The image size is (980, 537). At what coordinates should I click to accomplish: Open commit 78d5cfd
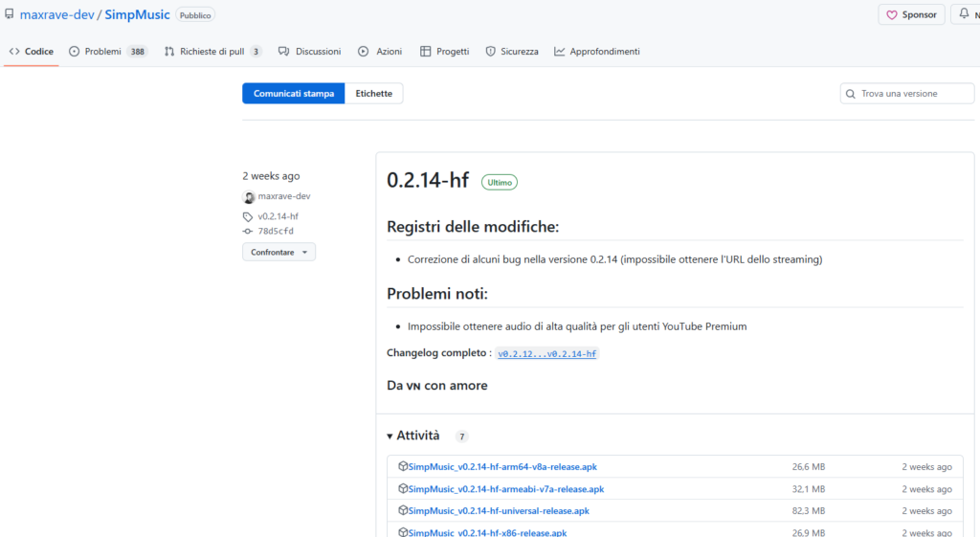click(276, 231)
